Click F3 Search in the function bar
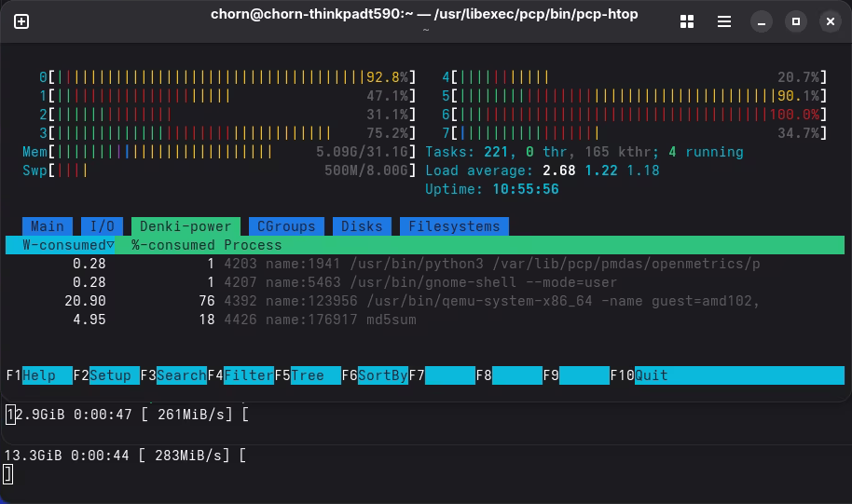This screenshot has height=504, width=852. (x=173, y=375)
